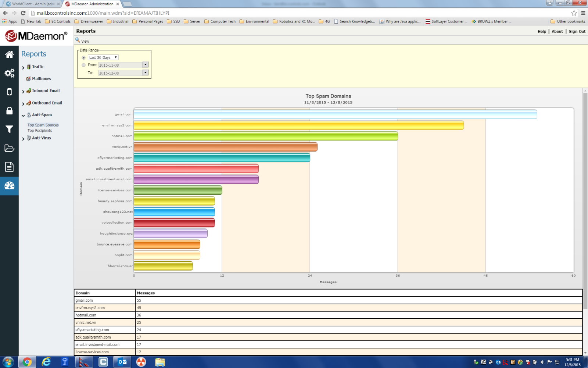This screenshot has width=588, height=368.
Task: Open the padlock security icon
Action: click(9, 111)
